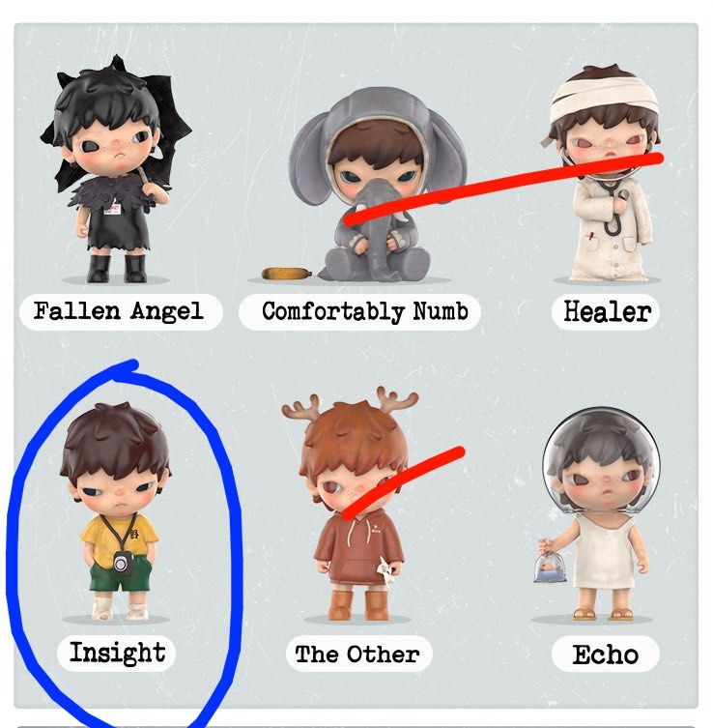
Task: Click the banana beside the elephant figure
Action: (285, 274)
